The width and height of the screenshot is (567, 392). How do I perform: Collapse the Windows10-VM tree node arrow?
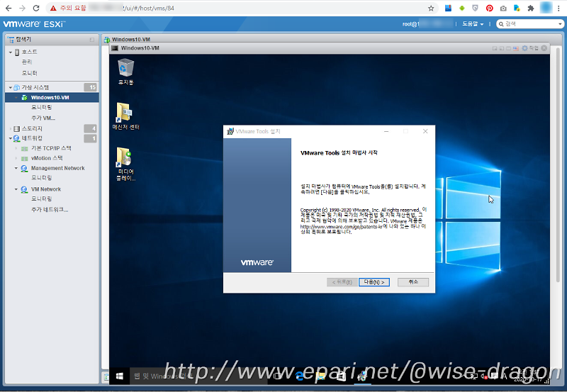[x=16, y=98]
